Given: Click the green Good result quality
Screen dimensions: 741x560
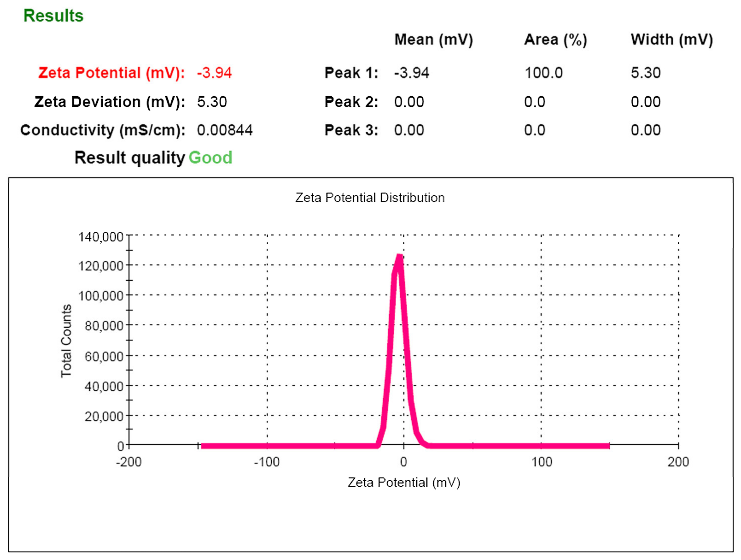Looking at the screenshot, I should (210, 158).
